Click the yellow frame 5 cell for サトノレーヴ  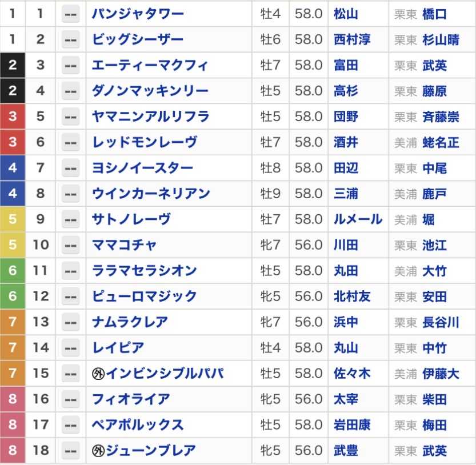point(13,219)
